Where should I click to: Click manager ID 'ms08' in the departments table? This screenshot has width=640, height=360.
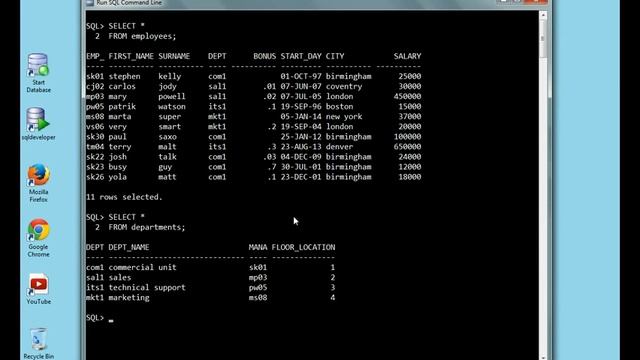258,298
